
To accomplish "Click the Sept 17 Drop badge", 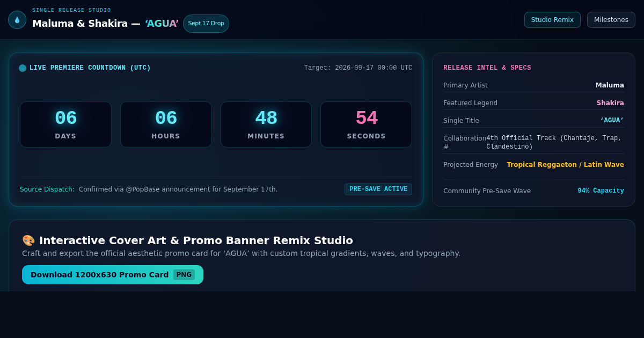I will point(206,24).
